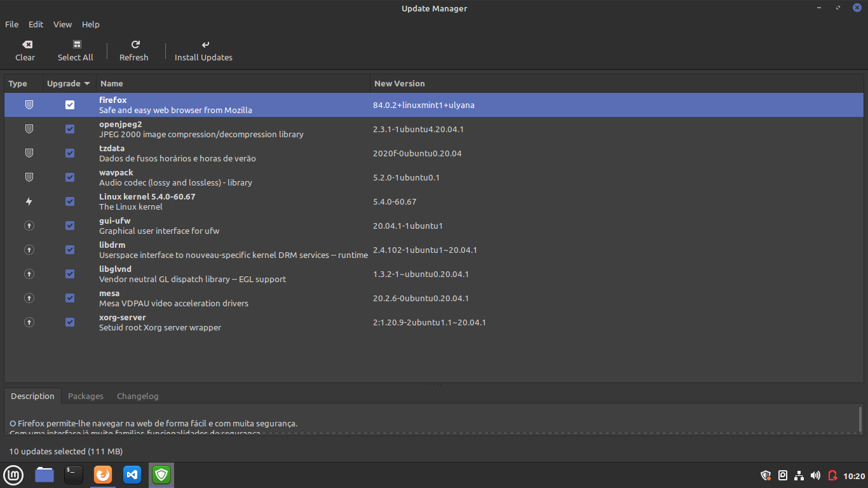Select the mesa package name
868x488 pixels.
click(x=109, y=293)
